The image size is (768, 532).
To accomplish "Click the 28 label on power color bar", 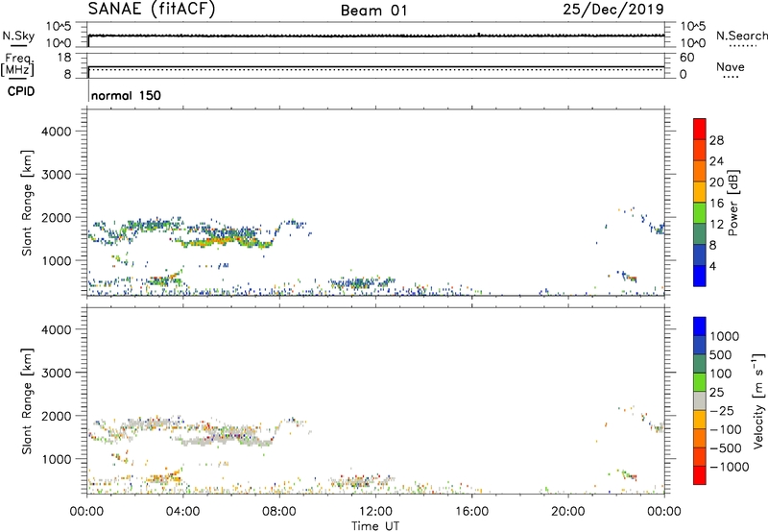I will click(x=716, y=140).
